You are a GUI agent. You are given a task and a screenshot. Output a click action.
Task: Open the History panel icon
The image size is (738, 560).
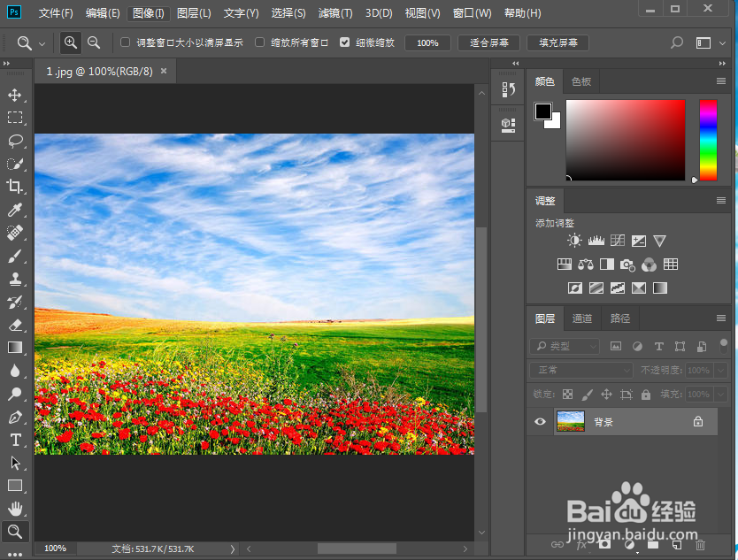coord(508,89)
